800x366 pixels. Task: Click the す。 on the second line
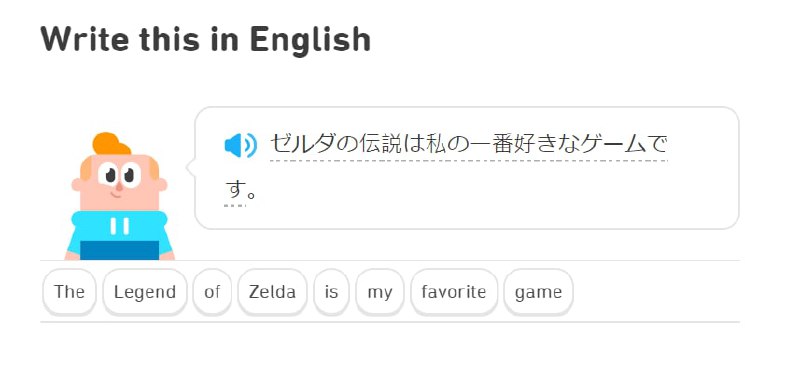[x=240, y=192]
